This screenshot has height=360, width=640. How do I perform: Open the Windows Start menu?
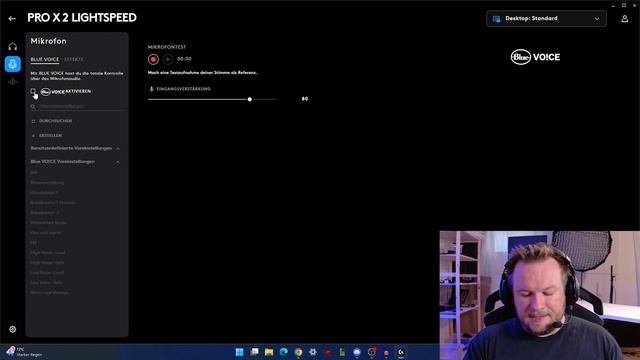point(240,352)
